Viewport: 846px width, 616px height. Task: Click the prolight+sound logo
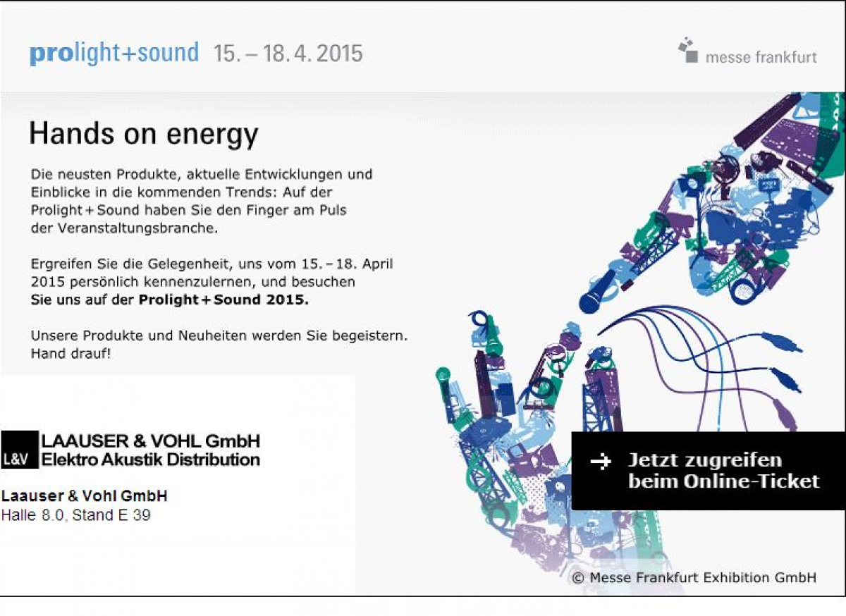[114, 54]
